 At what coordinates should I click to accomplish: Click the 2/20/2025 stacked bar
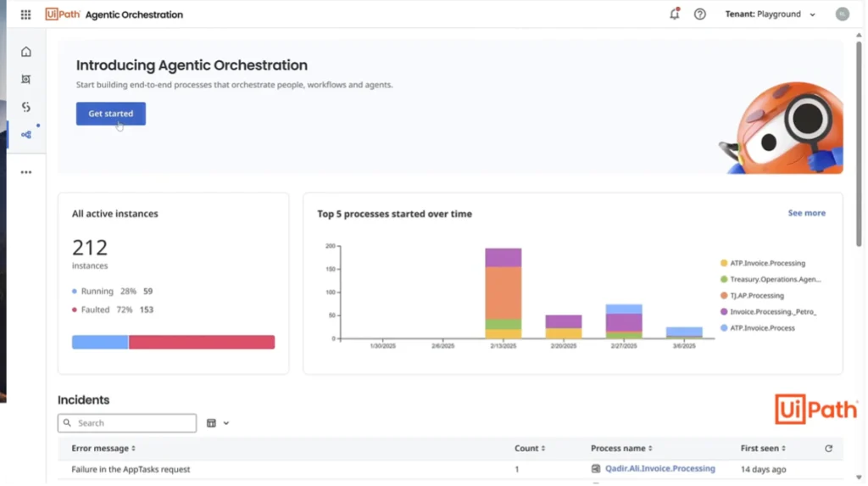coord(564,327)
